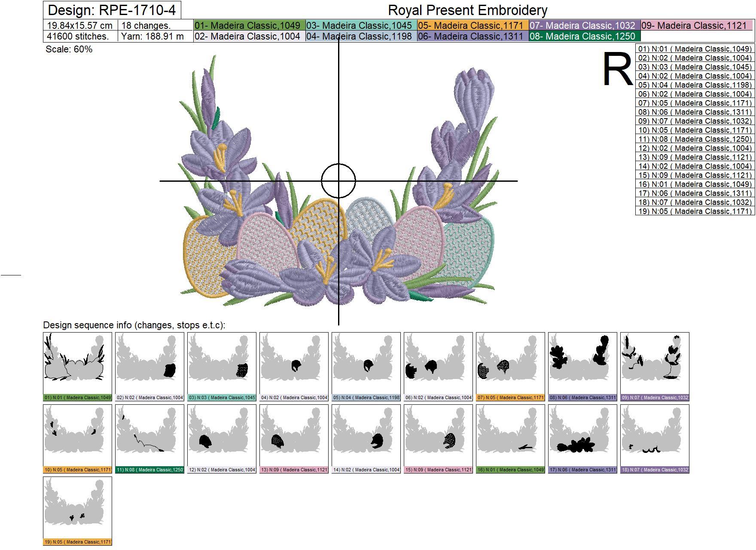Click the green 01- Madeira Classic,1049 swatch
Image resolution: width=756 pixels, height=550 pixels.
pyautogui.click(x=249, y=25)
